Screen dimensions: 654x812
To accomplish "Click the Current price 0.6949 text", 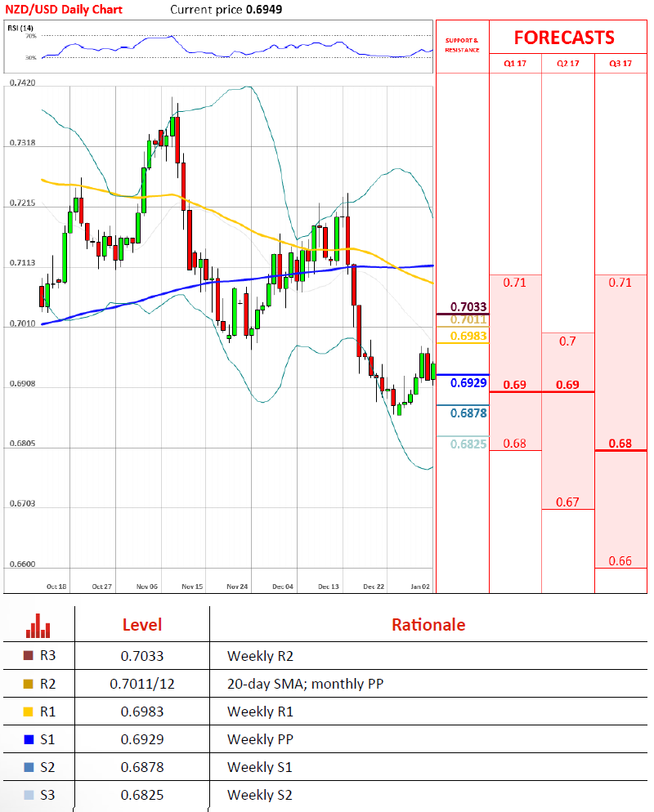I will pyautogui.click(x=226, y=9).
